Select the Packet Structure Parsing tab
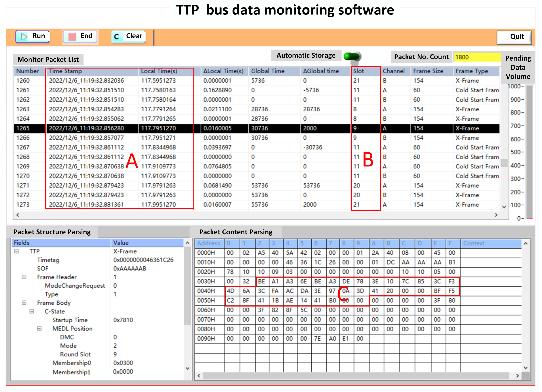 click(x=52, y=232)
